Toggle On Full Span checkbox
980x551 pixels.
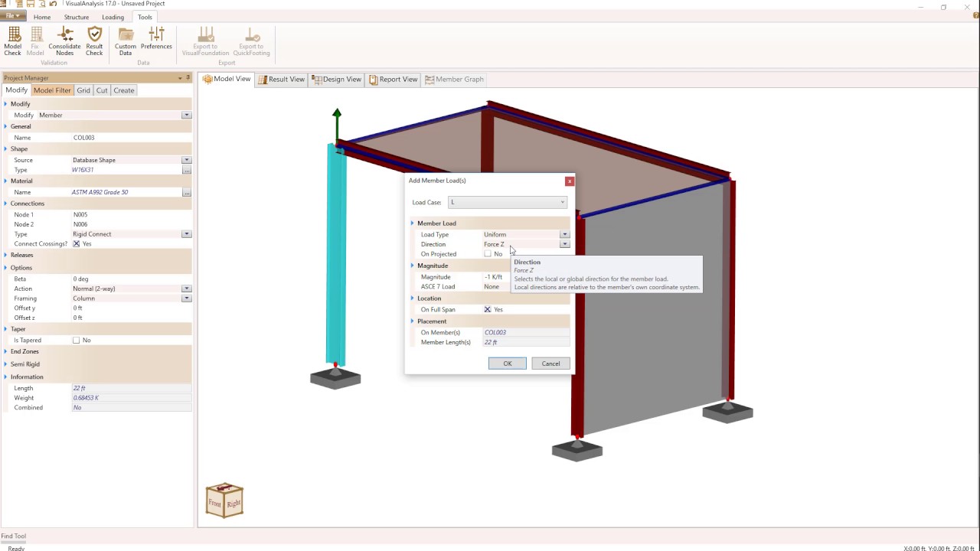pyautogui.click(x=488, y=309)
